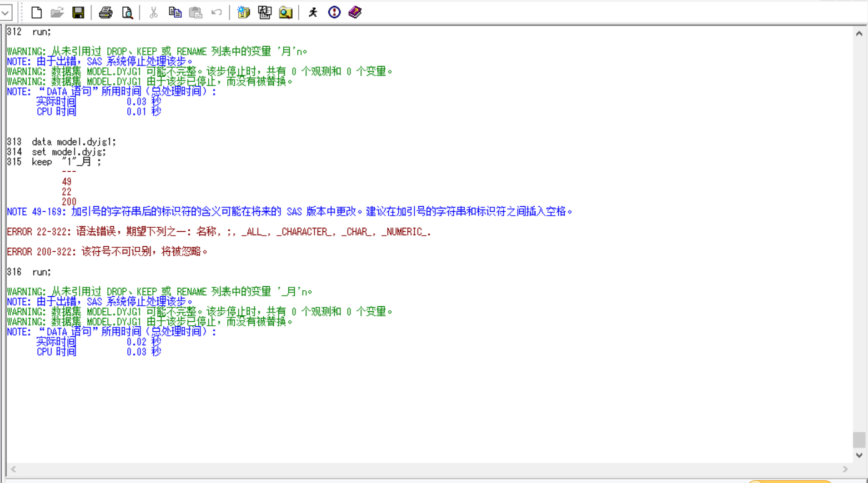Click the vertical scrollbar thumb
The height and width of the screenshot is (483, 868).
[859, 440]
